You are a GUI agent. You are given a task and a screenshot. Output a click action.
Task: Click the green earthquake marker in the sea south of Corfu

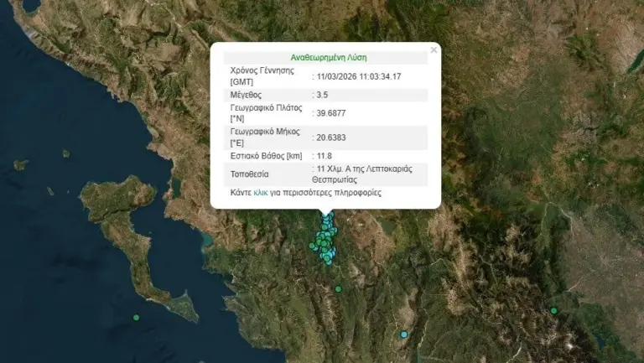coord(136,317)
